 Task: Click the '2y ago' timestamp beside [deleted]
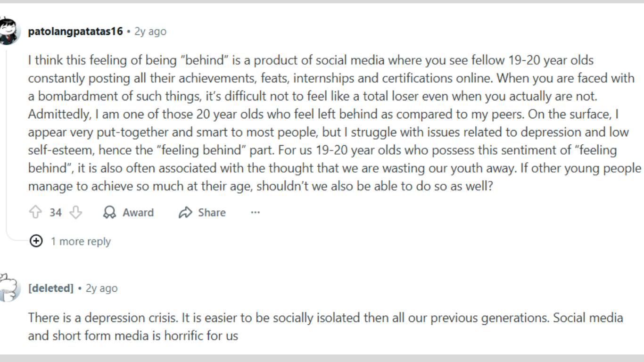tap(101, 288)
